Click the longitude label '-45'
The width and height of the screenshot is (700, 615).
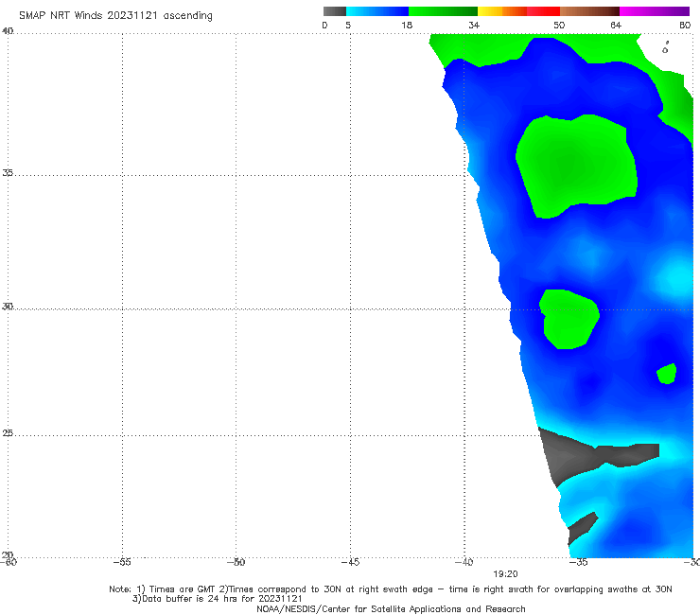coord(350,562)
